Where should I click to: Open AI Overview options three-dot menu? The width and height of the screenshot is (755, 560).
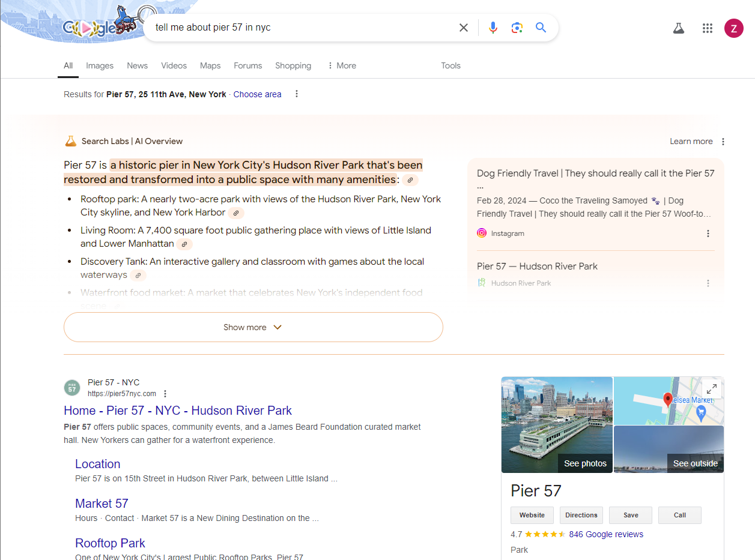(x=723, y=142)
